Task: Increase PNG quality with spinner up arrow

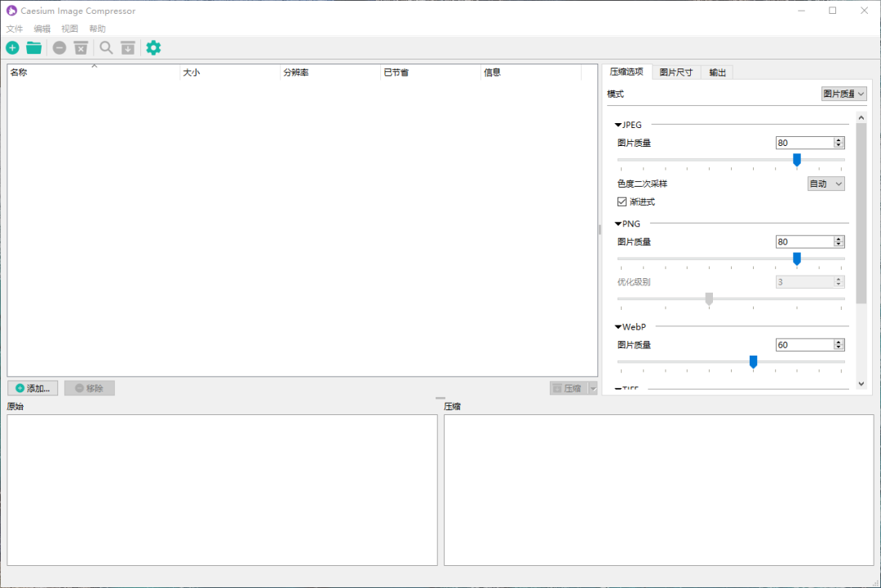Action: click(839, 239)
